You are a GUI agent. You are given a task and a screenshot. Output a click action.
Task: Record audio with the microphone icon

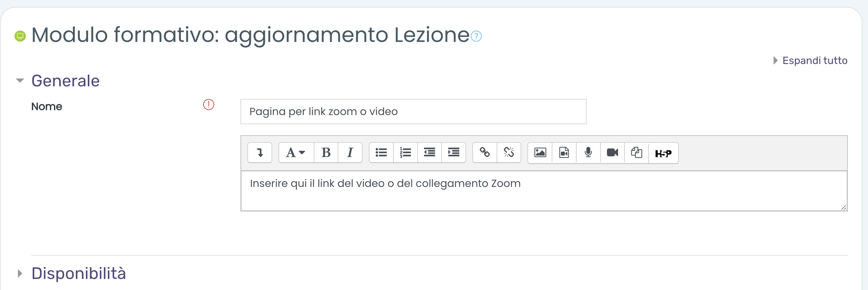pyautogui.click(x=588, y=153)
